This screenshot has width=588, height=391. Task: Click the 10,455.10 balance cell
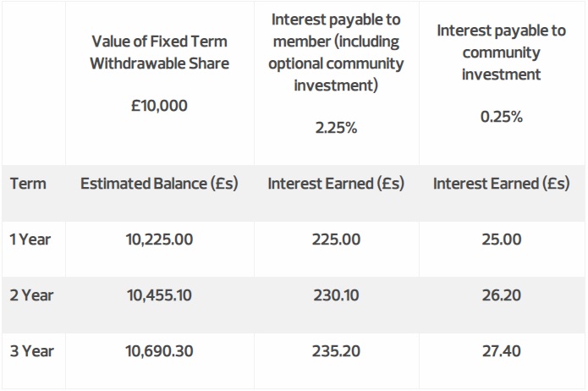(x=159, y=295)
